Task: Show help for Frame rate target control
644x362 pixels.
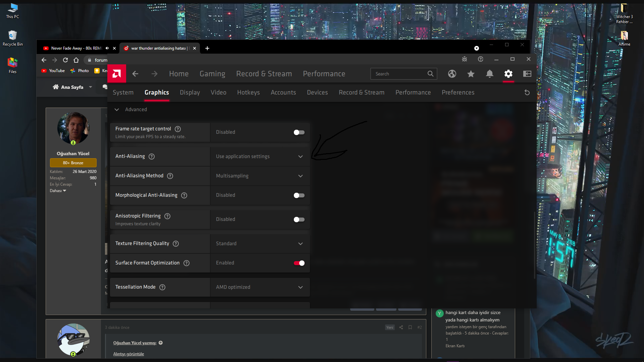Action: pyautogui.click(x=178, y=129)
